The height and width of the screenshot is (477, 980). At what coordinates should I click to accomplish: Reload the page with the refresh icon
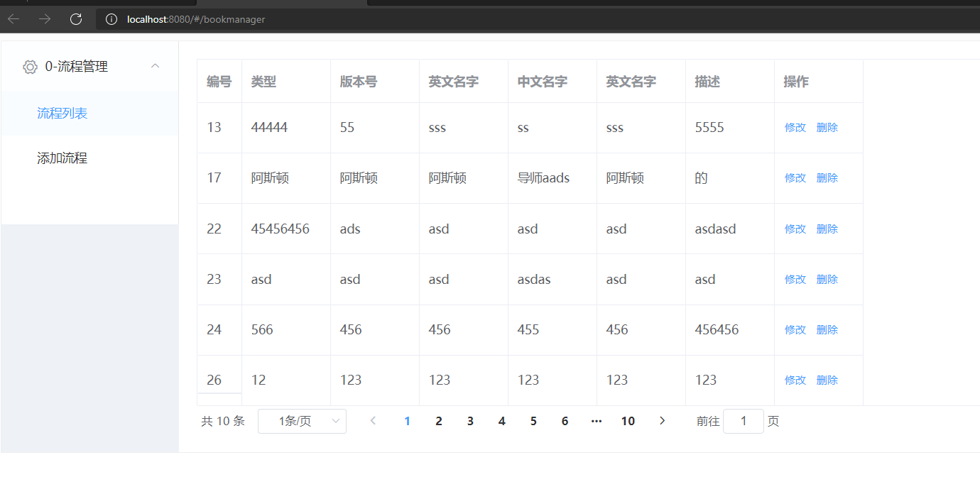(76, 19)
